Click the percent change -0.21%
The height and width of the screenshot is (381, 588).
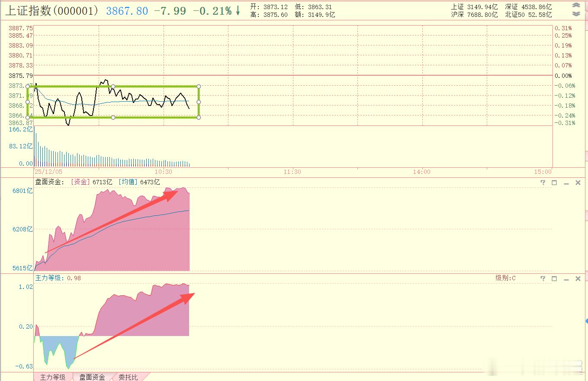coord(212,11)
